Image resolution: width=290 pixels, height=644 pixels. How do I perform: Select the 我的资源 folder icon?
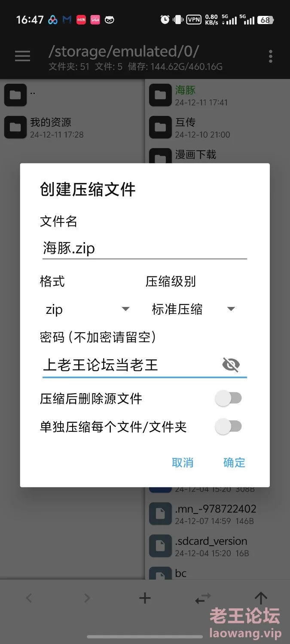[15, 128]
